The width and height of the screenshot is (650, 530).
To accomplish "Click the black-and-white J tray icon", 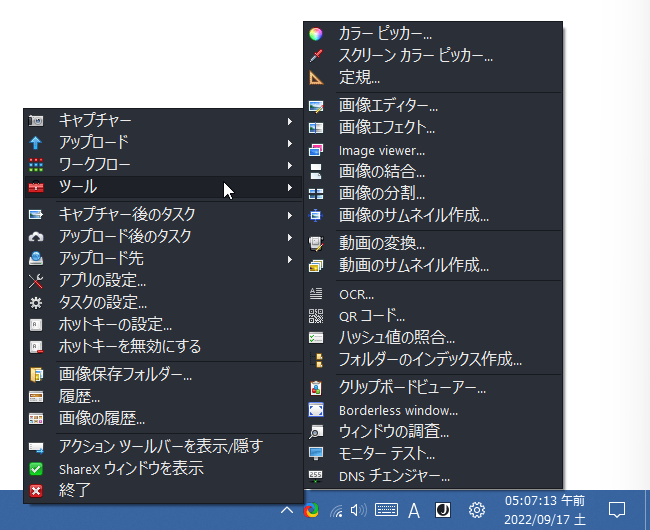I will point(443,510).
